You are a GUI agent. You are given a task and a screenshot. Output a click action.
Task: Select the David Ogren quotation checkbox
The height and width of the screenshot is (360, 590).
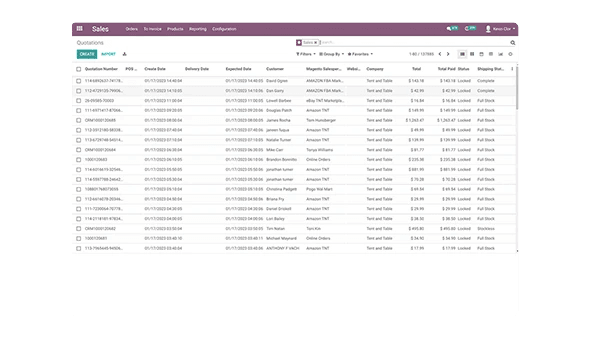click(x=78, y=81)
